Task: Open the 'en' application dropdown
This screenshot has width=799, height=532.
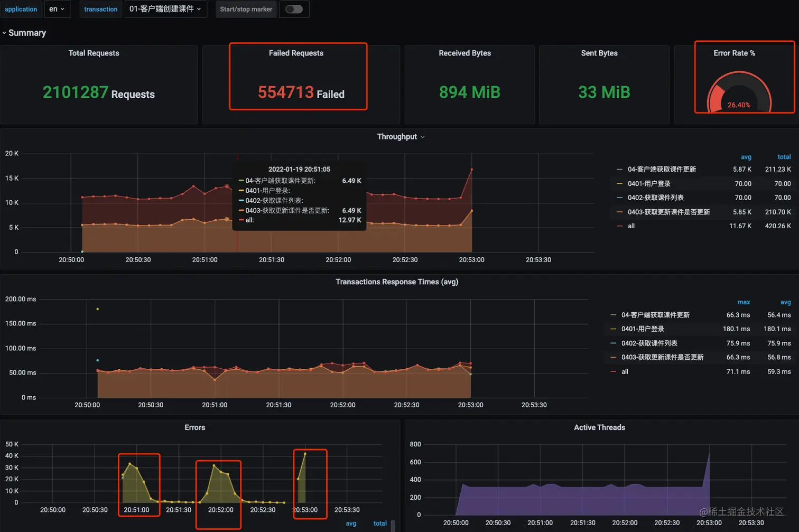Action: click(x=57, y=9)
